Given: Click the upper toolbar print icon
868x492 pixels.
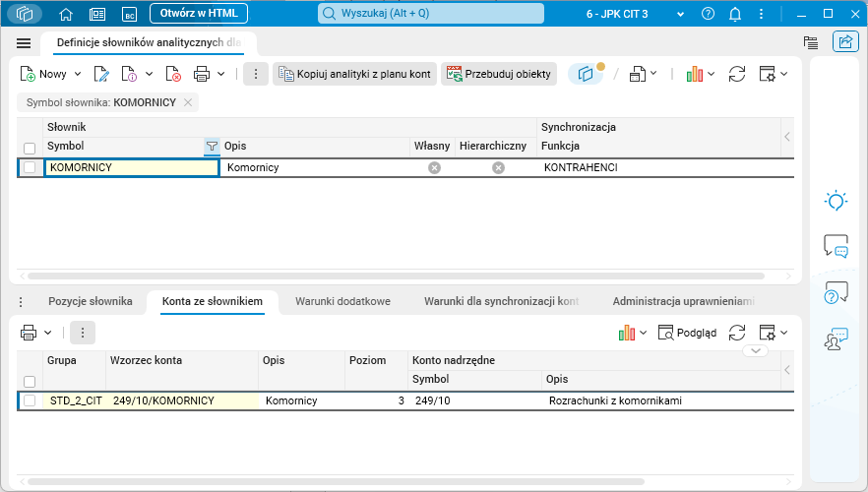Looking at the screenshot, I should click(x=202, y=74).
